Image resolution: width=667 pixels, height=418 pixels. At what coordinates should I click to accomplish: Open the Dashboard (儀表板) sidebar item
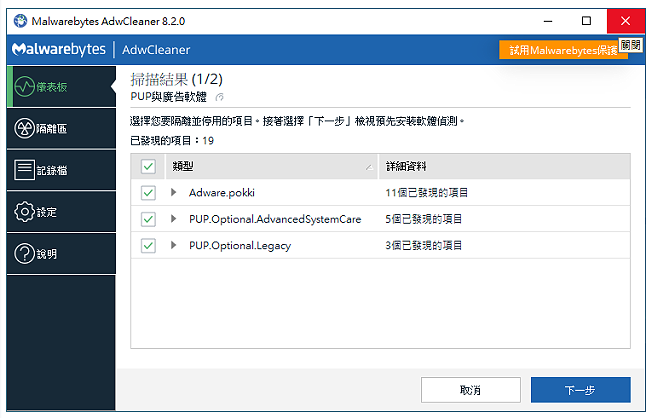pos(62,87)
